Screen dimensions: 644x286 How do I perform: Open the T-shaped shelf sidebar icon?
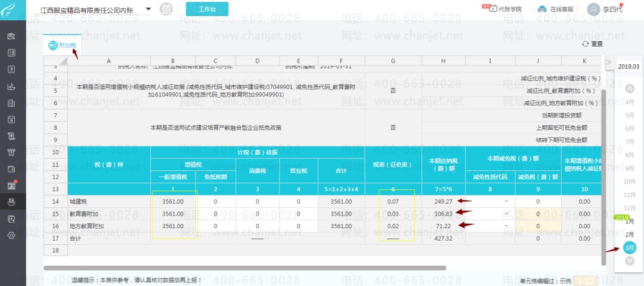(11, 153)
